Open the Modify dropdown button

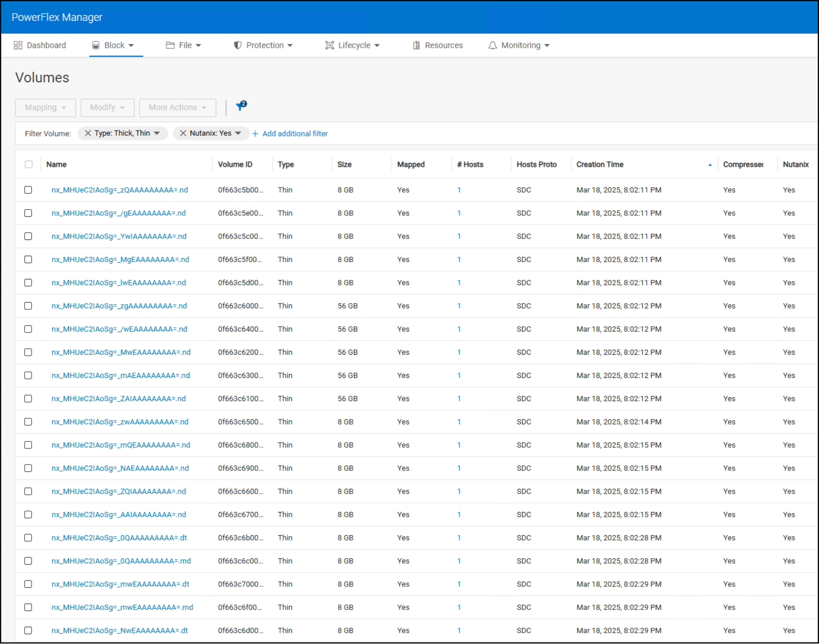(107, 107)
